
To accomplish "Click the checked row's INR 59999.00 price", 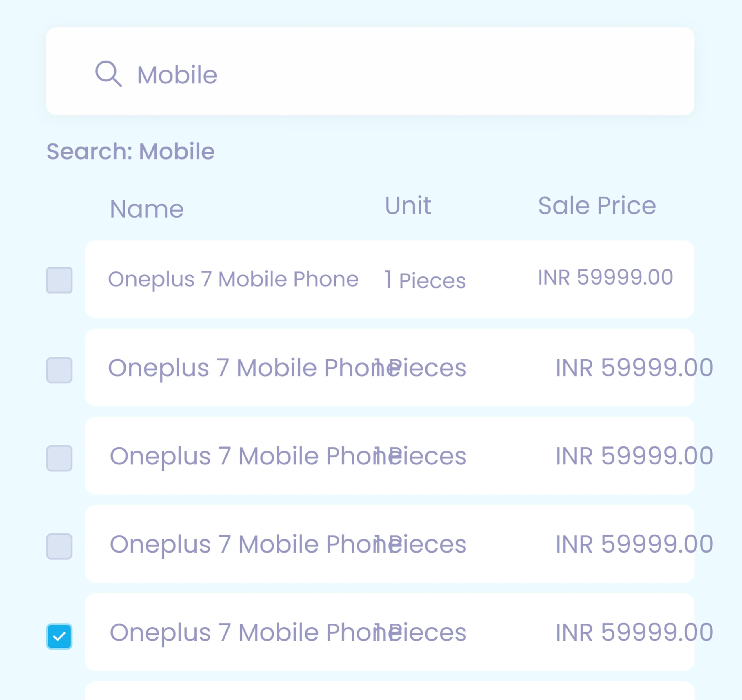I will 634,632.
